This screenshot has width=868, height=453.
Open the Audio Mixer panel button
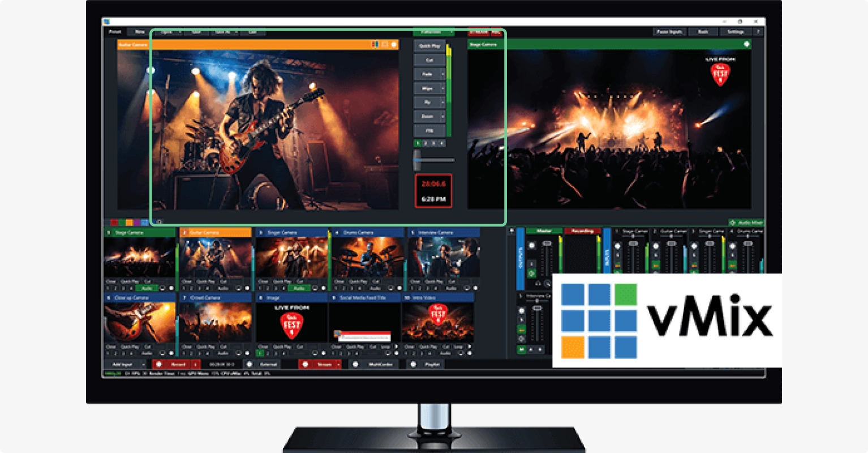pyautogui.click(x=746, y=223)
